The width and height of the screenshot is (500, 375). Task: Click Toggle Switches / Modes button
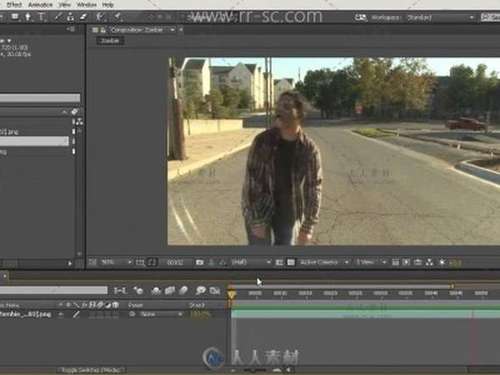tap(92, 370)
